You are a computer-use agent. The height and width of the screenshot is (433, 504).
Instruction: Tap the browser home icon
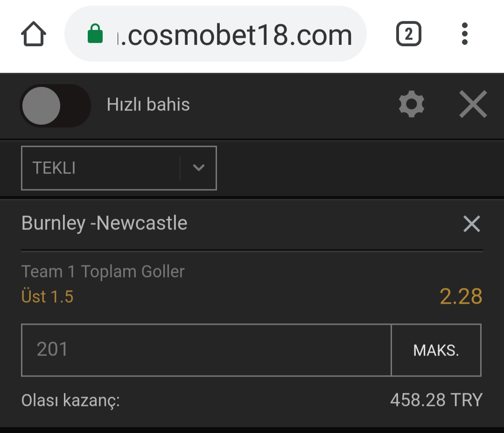[34, 34]
